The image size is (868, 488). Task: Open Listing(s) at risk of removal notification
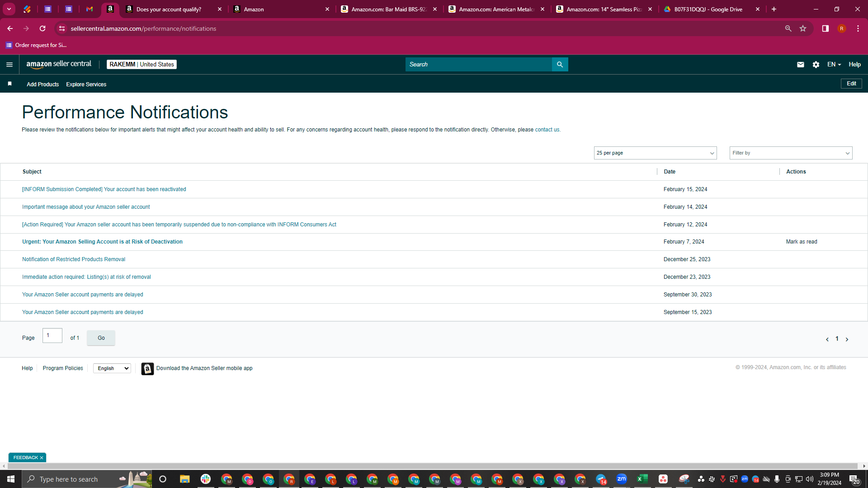tap(86, 277)
